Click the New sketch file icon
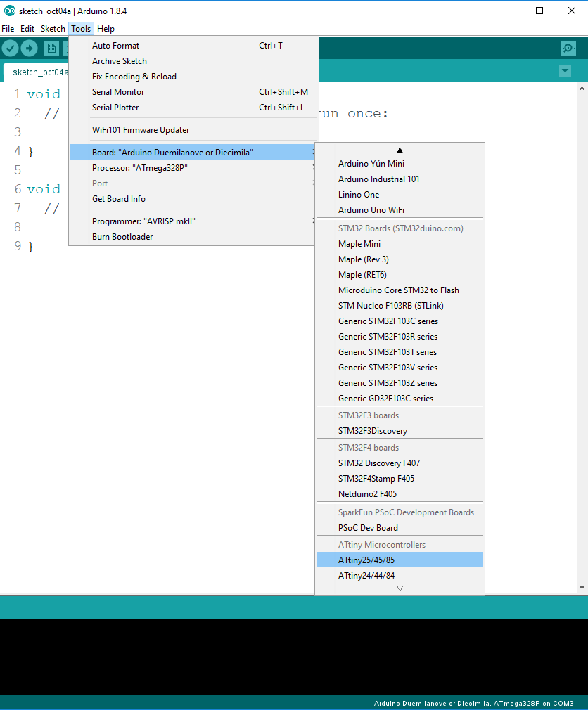Screen dimensions: 588x710 coord(51,48)
